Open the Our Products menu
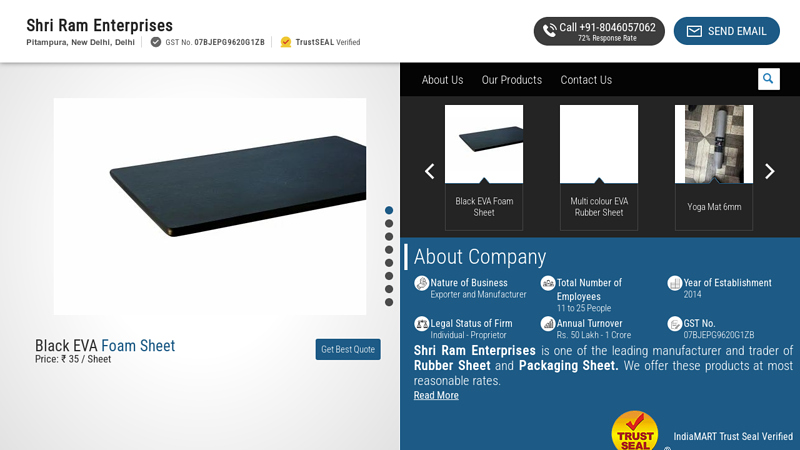Viewport: 800px width, 450px height. click(x=512, y=80)
